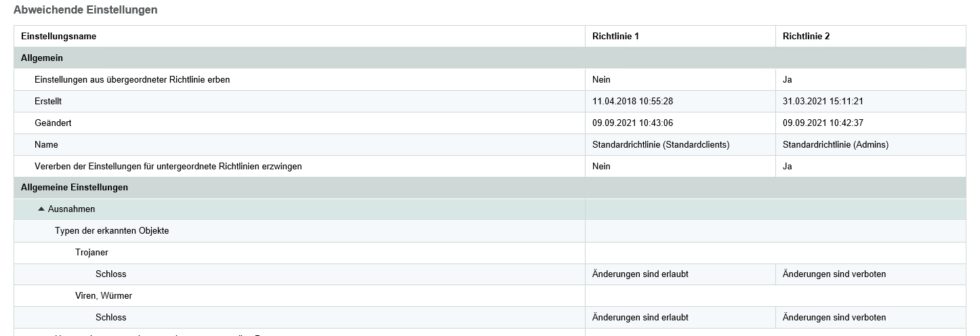Click the 'Abweichende Einstellungen' heading

coord(85,10)
